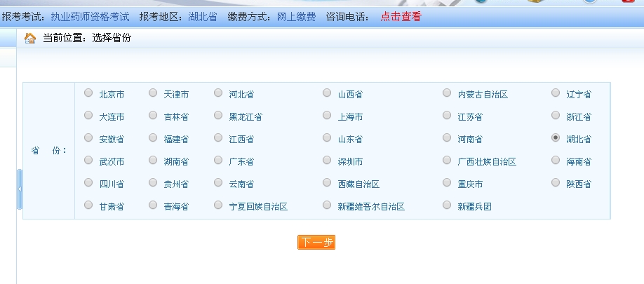Select the 海南省 radio button

pos(556,160)
